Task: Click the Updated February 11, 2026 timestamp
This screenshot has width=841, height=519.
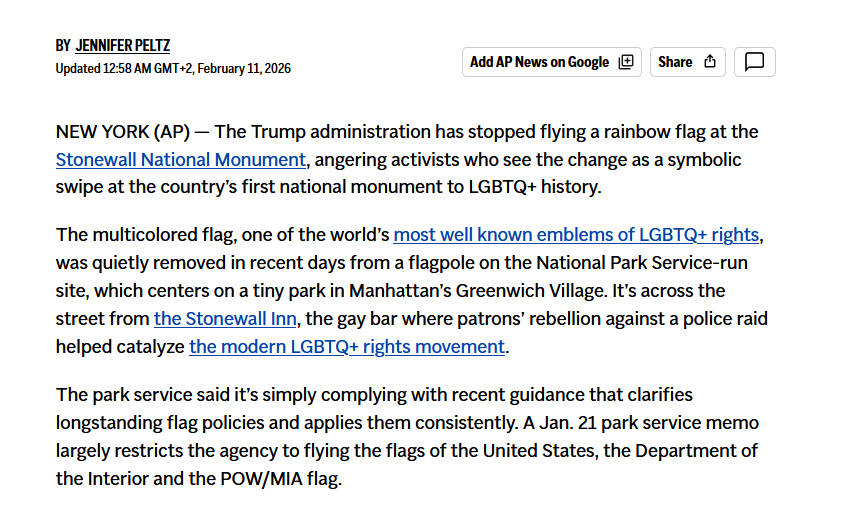Action: 173,69
